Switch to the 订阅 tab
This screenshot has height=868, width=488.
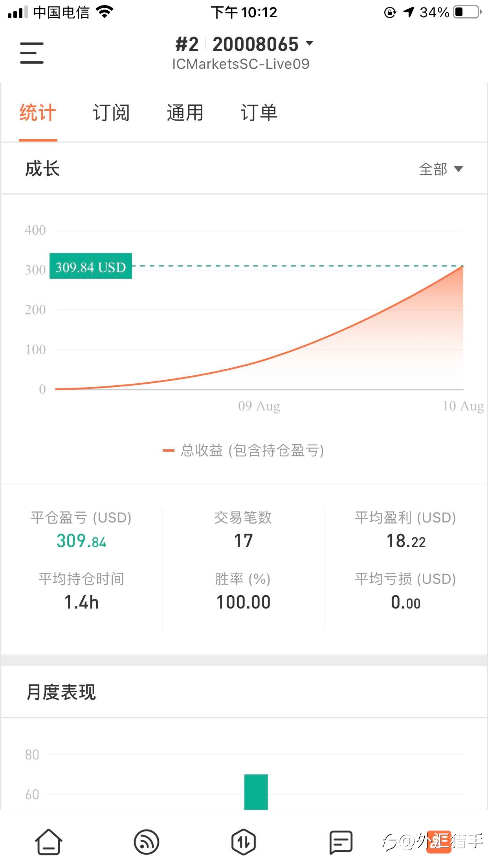[x=111, y=113]
